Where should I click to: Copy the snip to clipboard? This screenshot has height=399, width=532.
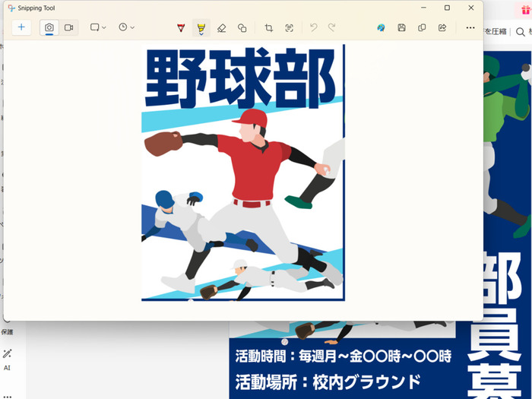[x=422, y=28]
